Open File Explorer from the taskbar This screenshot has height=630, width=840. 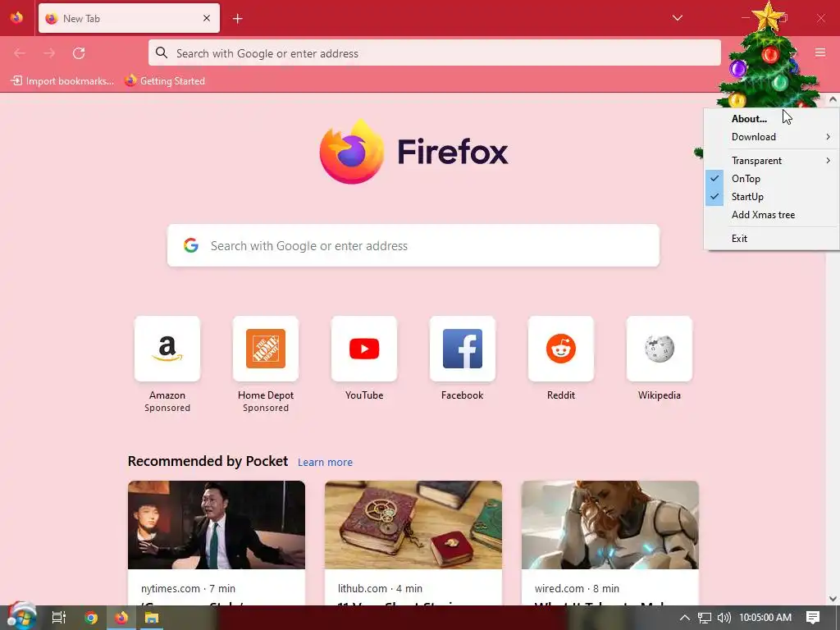(152, 618)
